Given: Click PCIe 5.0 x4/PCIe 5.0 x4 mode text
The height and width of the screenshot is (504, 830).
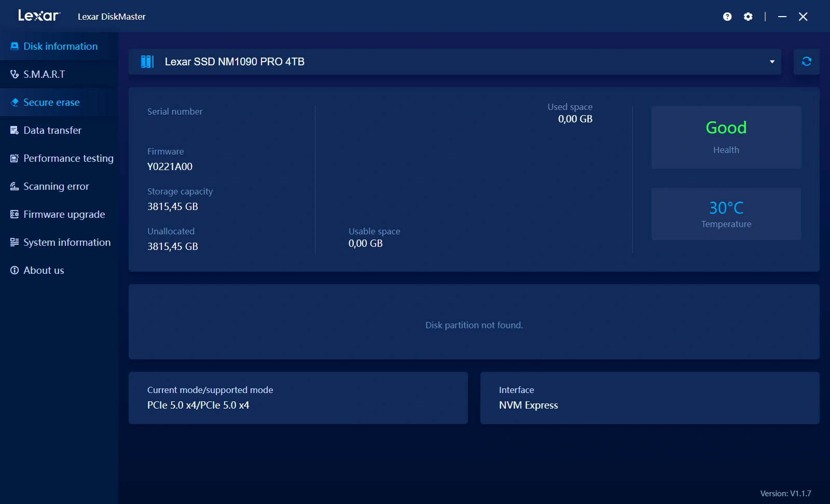Looking at the screenshot, I should click(x=198, y=405).
